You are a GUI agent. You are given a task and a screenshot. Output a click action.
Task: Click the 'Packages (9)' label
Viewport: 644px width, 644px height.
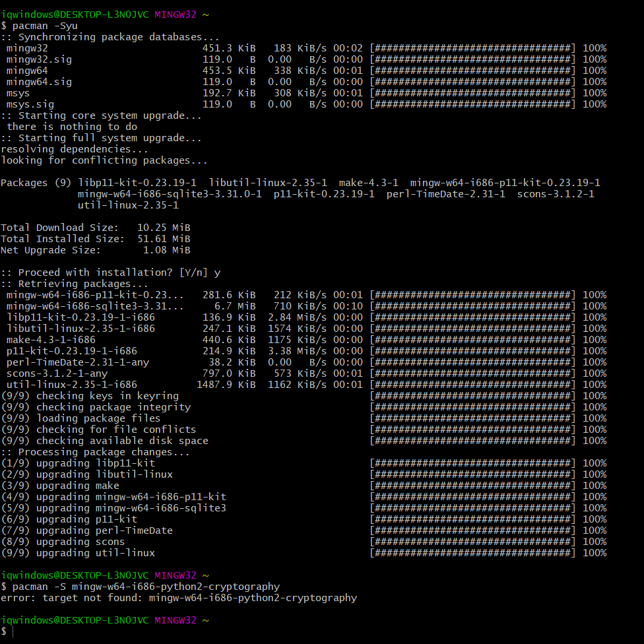pyautogui.click(x=36, y=183)
